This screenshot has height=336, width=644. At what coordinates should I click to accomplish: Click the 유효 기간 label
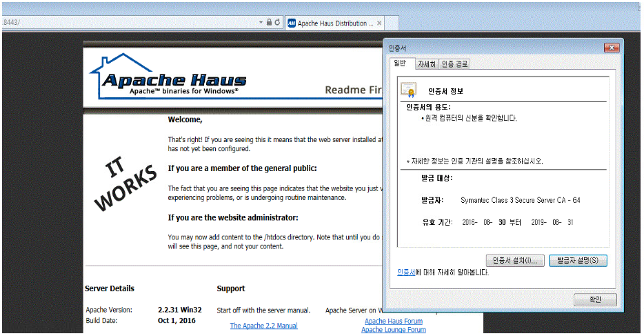[437, 223]
